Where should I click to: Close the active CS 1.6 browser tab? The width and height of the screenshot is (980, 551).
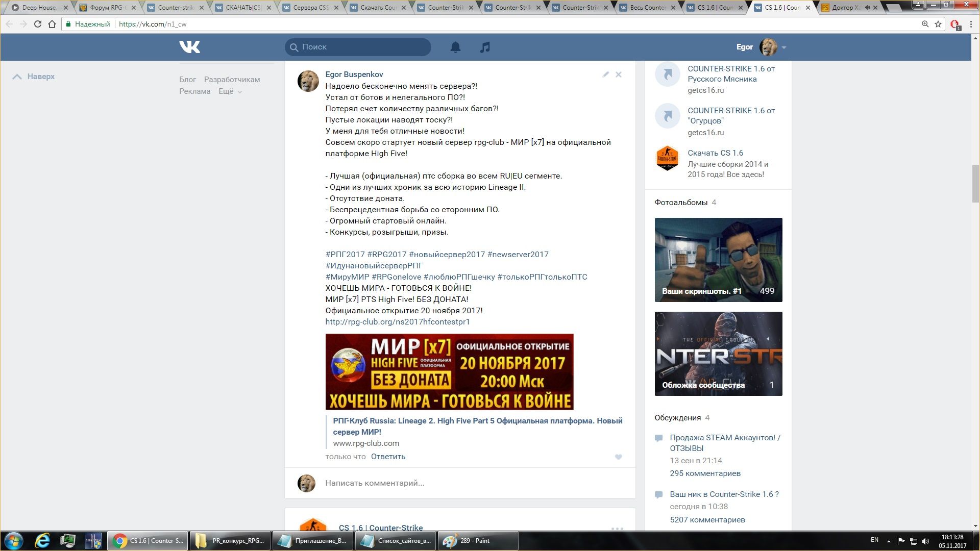tap(807, 8)
